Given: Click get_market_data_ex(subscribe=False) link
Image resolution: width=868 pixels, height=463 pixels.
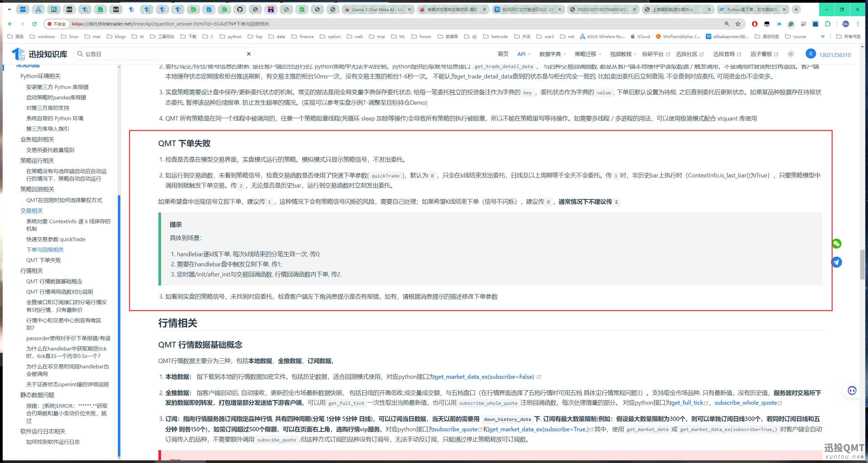Looking at the screenshot, I should click(484, 377).
